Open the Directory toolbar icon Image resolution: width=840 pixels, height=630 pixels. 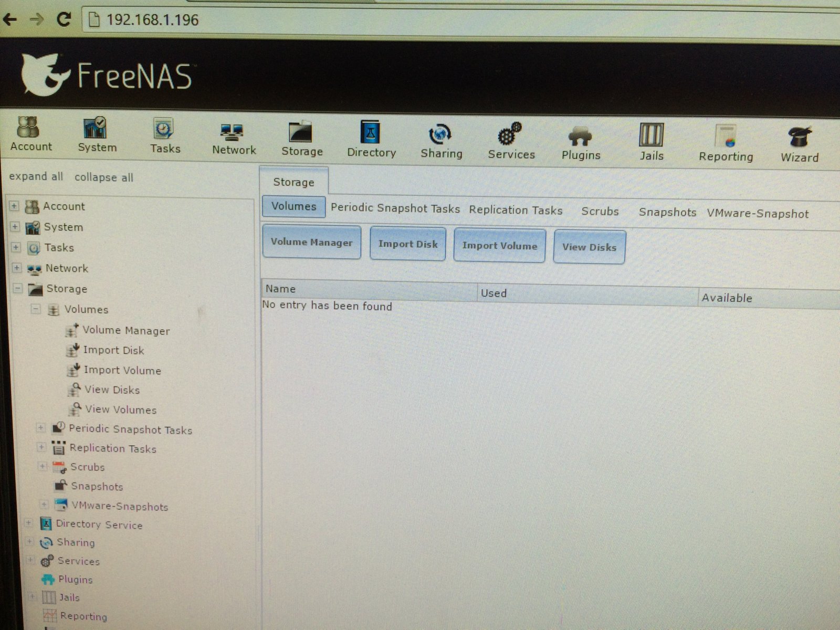tap(371, 140)
